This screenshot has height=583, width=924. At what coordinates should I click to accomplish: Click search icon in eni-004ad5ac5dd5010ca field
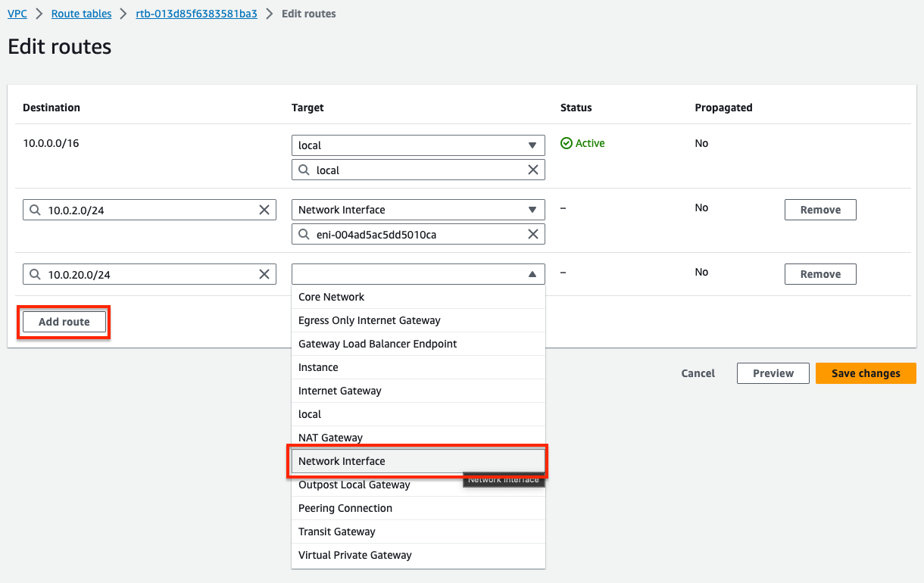(304, 234)
